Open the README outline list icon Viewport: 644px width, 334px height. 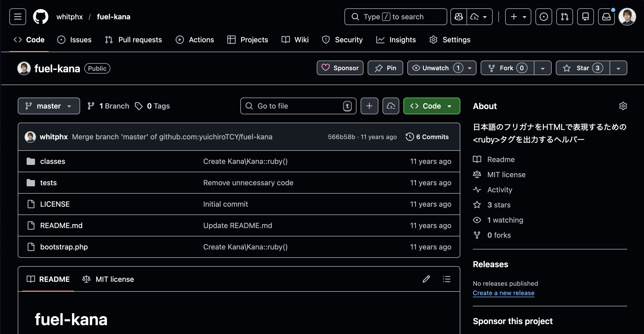point(447,279)
